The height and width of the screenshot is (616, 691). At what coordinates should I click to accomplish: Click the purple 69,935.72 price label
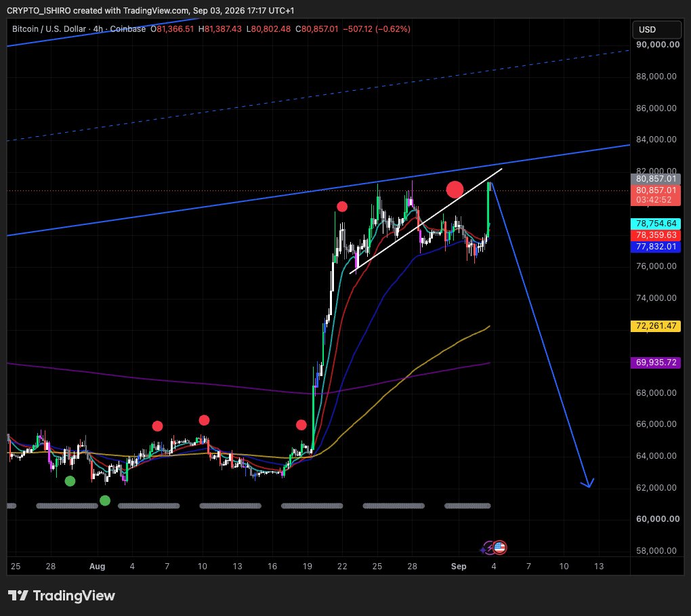pos(656,363)
